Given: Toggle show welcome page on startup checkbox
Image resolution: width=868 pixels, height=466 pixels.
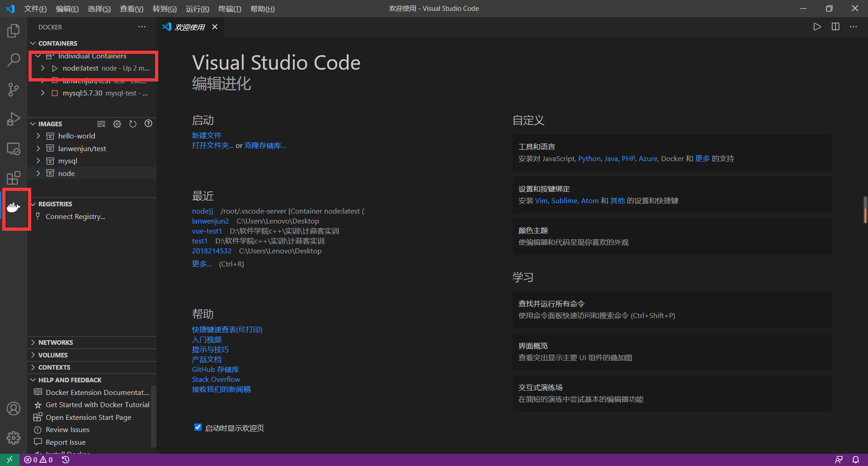Looking at the screenshot, I should click(x=198, y=427).
